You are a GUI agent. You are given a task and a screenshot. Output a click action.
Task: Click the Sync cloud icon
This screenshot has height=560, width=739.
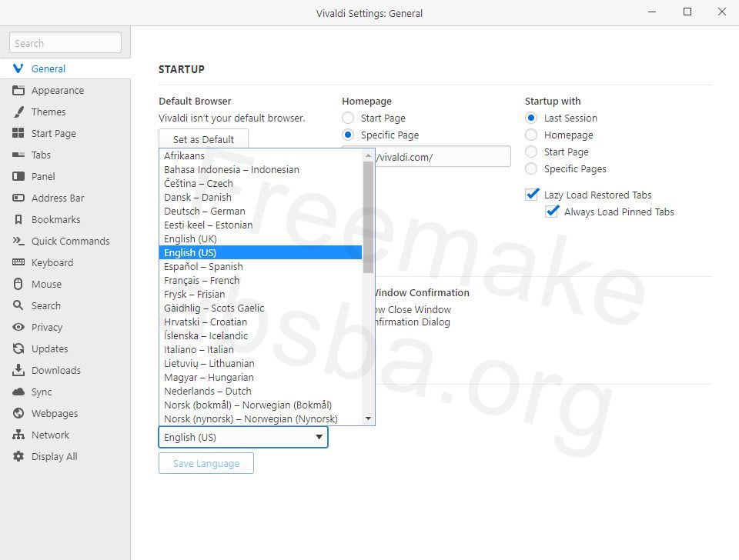(18, 392)
